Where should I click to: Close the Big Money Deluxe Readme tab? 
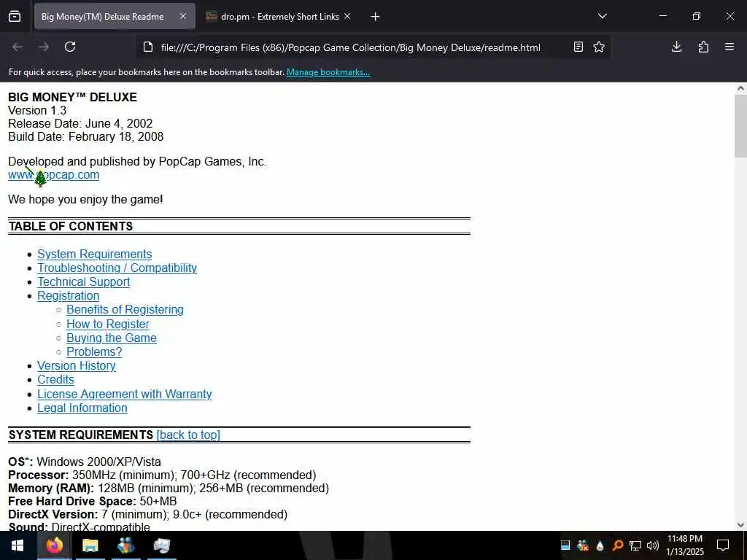pyautogui.click(x=183, y=17)
